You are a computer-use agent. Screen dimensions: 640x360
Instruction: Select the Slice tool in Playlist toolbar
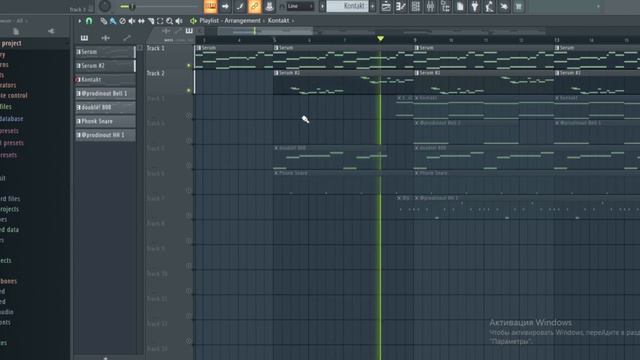(151, 21)
